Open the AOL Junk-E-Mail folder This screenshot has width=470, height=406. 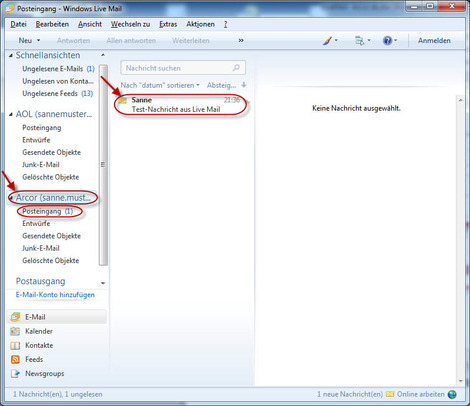point(41,165)
